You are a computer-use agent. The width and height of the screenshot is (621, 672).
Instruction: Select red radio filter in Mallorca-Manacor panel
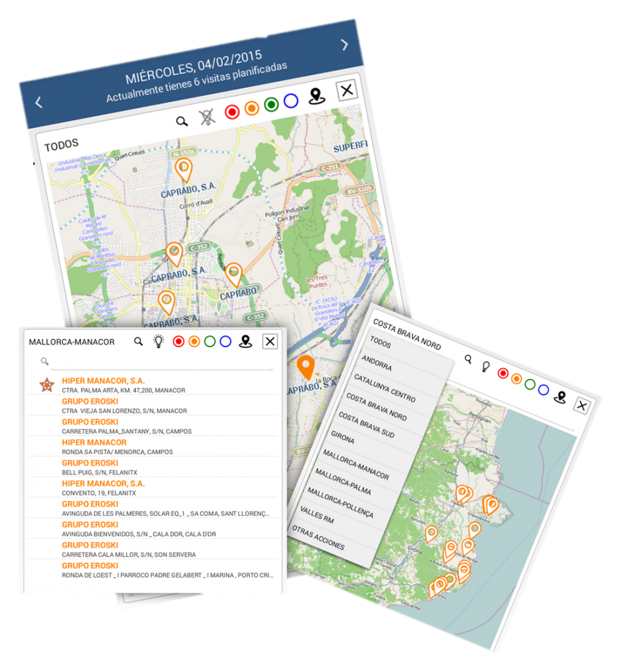[178, 341]
